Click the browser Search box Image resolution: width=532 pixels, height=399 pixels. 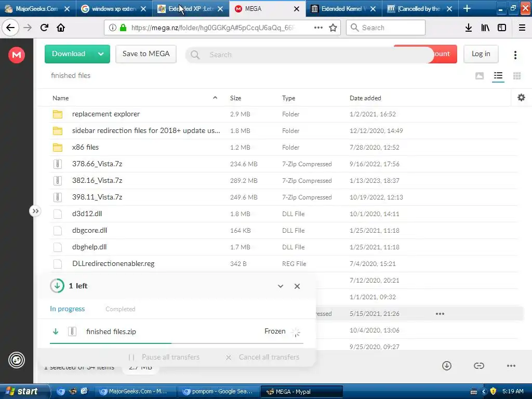click(x=385, y=28)
